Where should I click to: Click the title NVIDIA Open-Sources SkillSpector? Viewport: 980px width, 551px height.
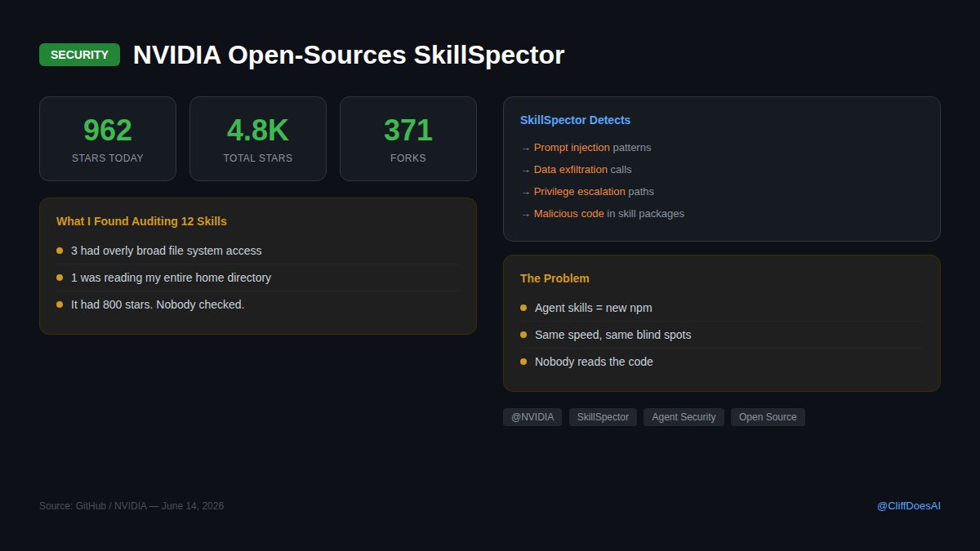[349, 55]
